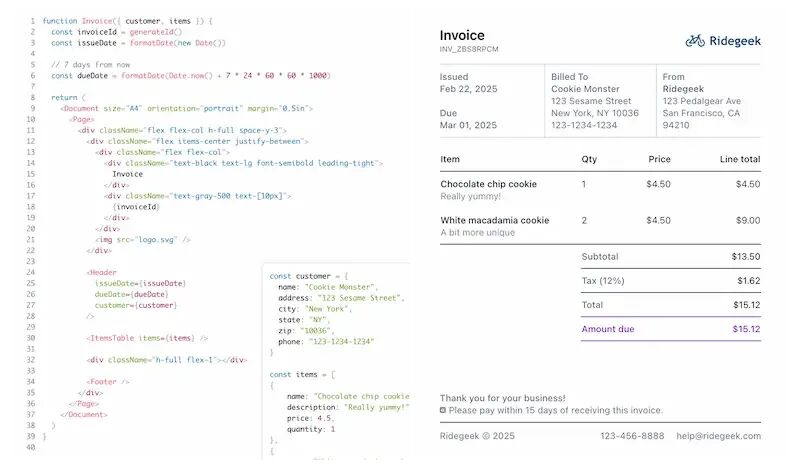
Task: Click code line 1 'function Invoice'
Action: (127, 21)
